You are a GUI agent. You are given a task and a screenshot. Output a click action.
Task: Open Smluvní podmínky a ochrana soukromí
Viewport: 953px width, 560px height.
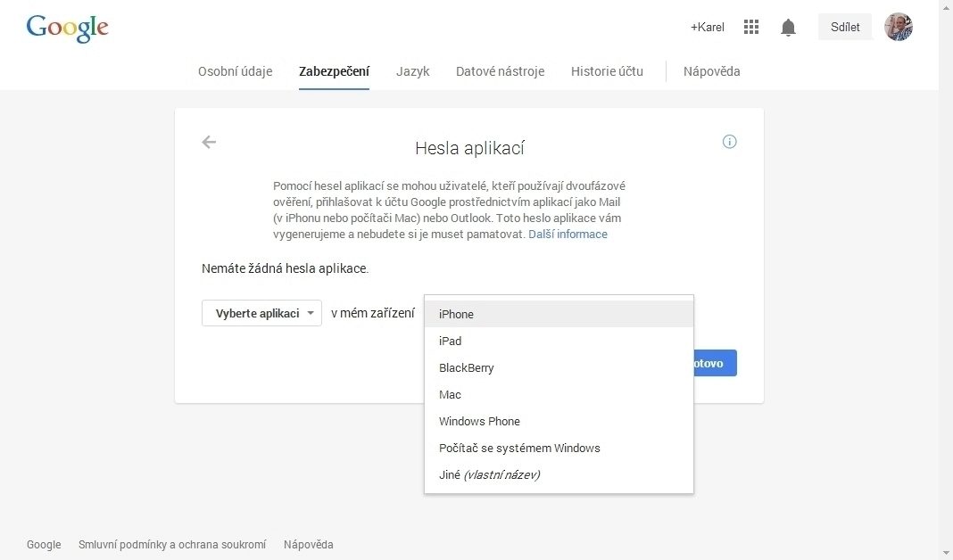click(x=172, y=544)
